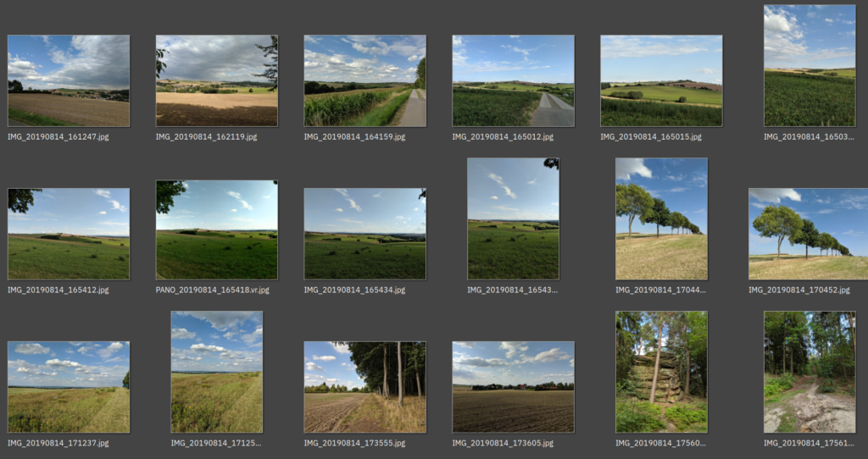Select the panorama thumbnail of PANO_20190814_165418.vr.jpg
Screen dimensions: 868x459
pos(217,229)
